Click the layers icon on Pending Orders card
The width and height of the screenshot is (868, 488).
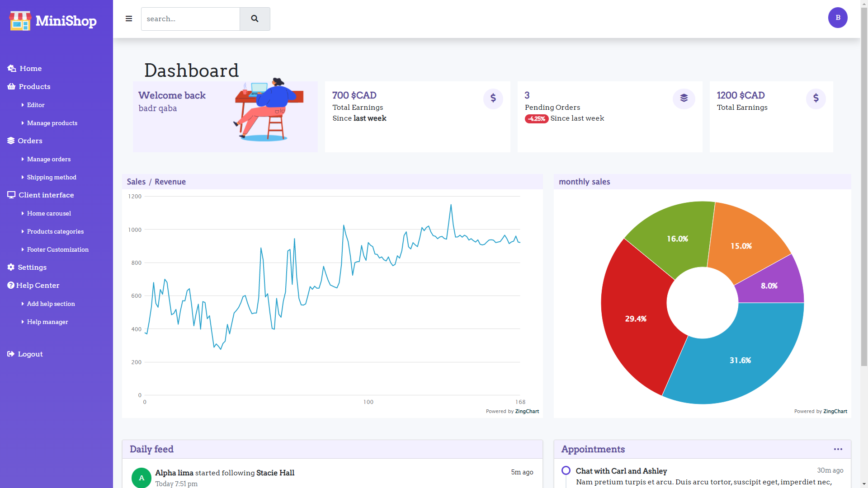click(x=684, y=99)
